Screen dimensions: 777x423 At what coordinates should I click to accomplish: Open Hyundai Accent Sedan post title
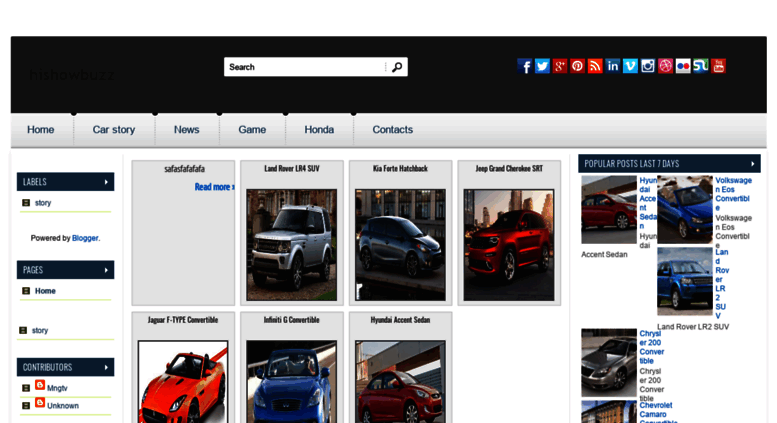[x=400, y=320]
